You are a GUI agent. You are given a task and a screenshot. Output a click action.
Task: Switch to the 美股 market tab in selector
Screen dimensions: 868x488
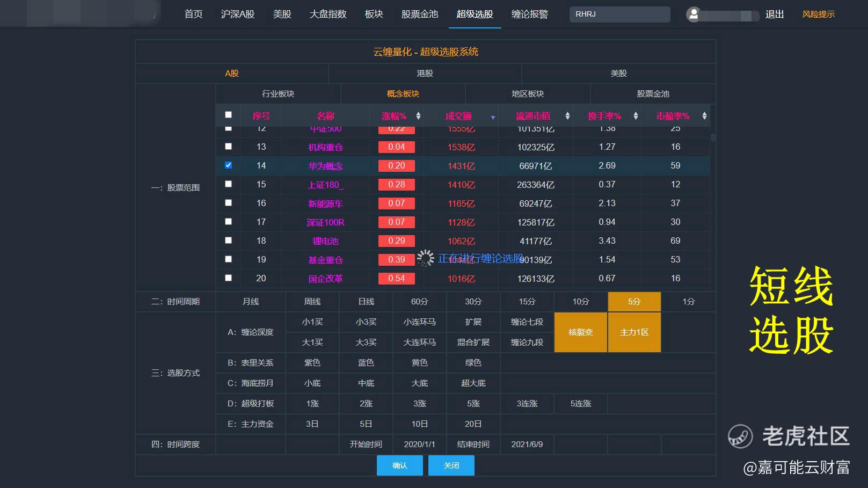point(619,74)
